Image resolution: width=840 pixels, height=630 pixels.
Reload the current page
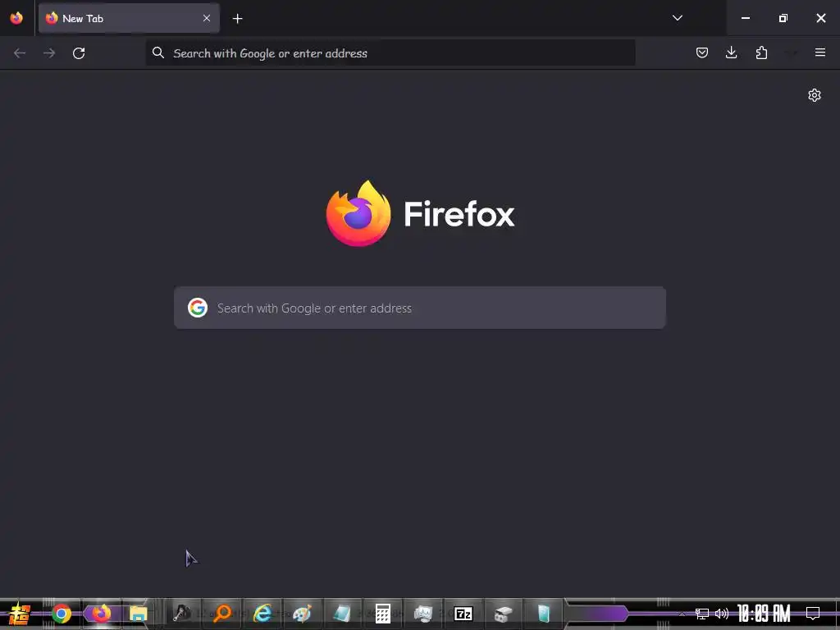pyautogui.click(x=79, y=53)
